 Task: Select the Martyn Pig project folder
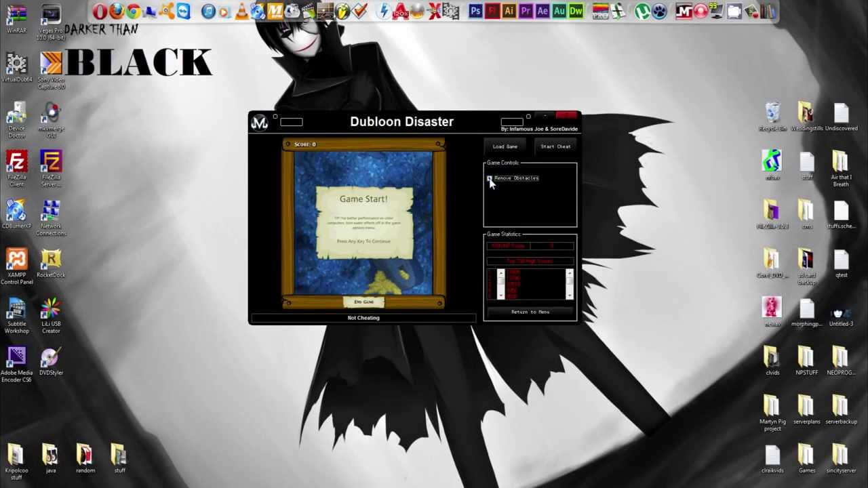(772, 412)
